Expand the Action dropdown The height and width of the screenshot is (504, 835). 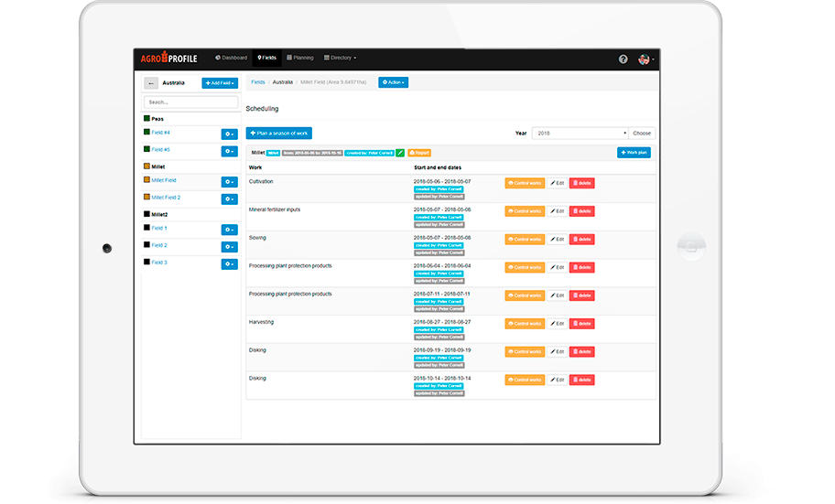(393, 82)
